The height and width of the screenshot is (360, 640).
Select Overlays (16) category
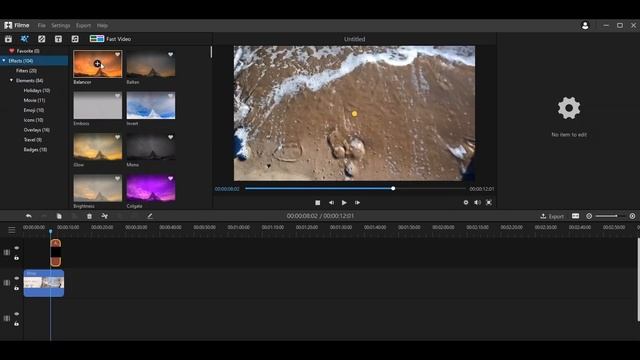37,130
